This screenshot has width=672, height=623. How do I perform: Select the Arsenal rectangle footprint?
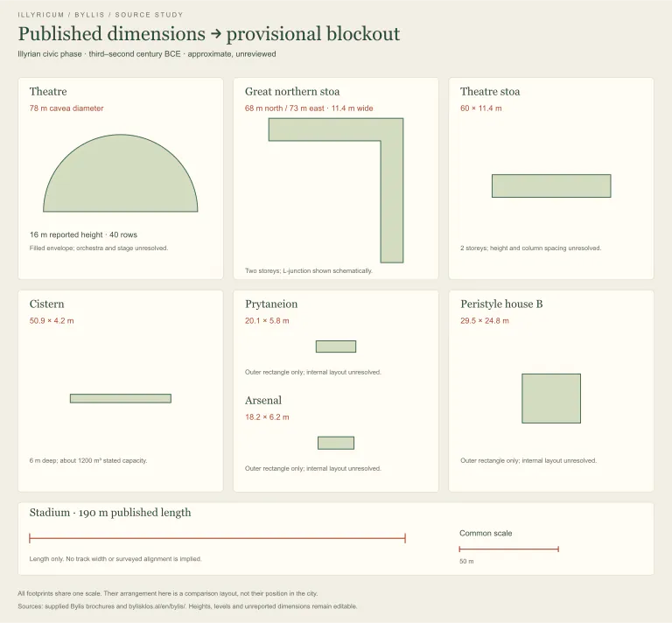pos(336,443)
